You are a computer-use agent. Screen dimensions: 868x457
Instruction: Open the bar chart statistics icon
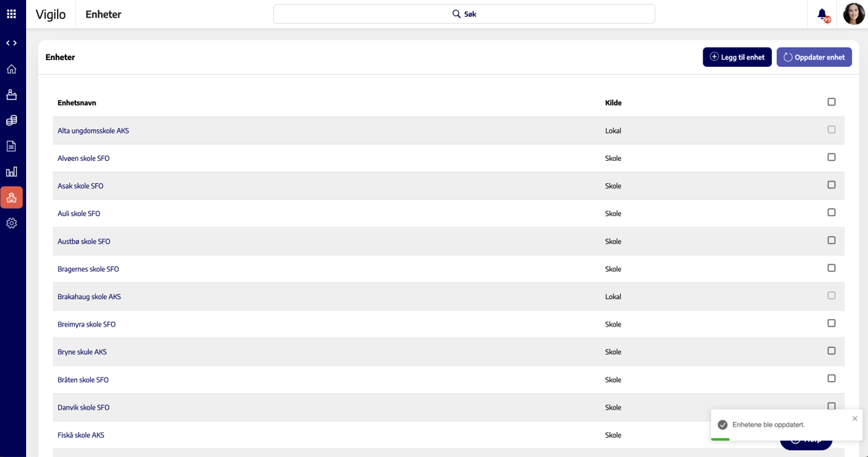11,172
